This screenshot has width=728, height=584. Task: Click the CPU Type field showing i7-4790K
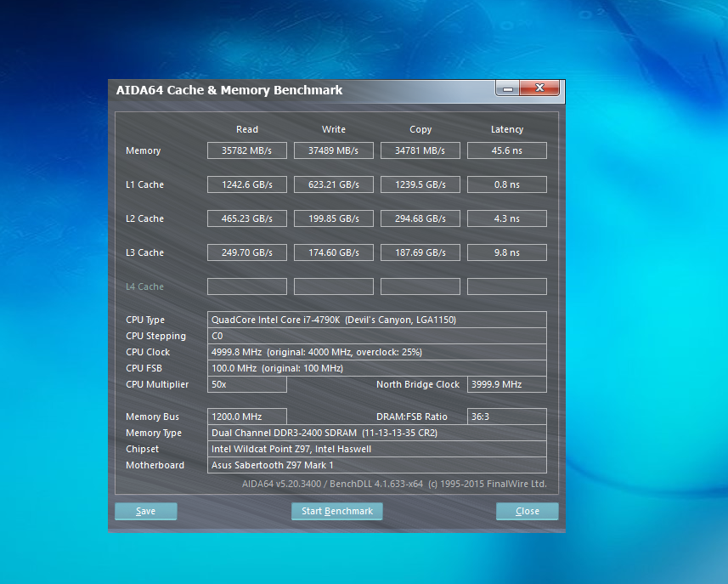click(x=377, y=320)
